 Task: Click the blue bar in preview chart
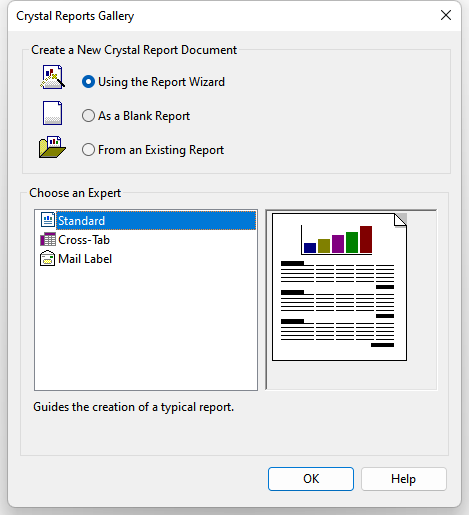point(310,248)
